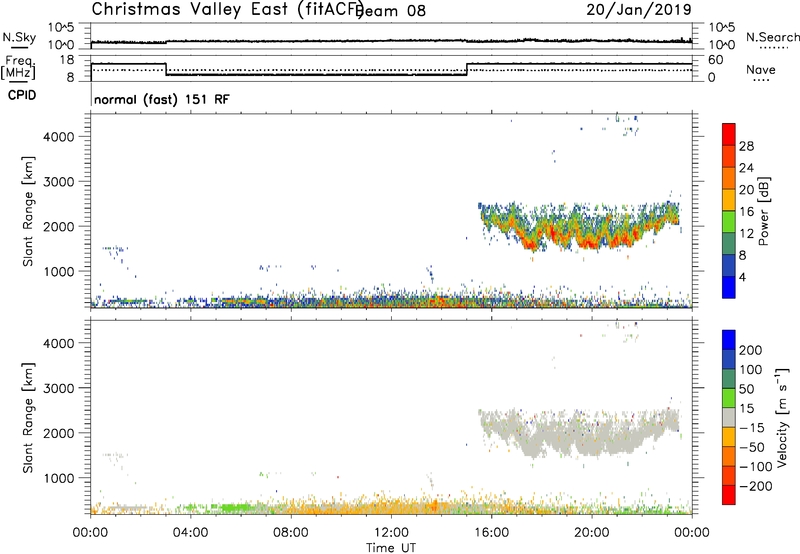Viewport: 800px width, 554px height.
Task: Click the red bottom segment of the Velocity colorbar
Action: pyautogui.click(x=729, y=495)
